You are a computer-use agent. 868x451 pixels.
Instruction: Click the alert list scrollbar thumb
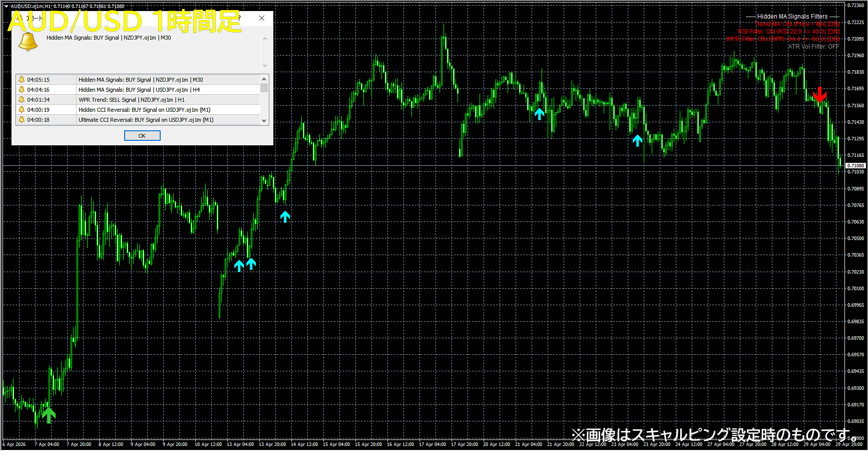point(264,88)
